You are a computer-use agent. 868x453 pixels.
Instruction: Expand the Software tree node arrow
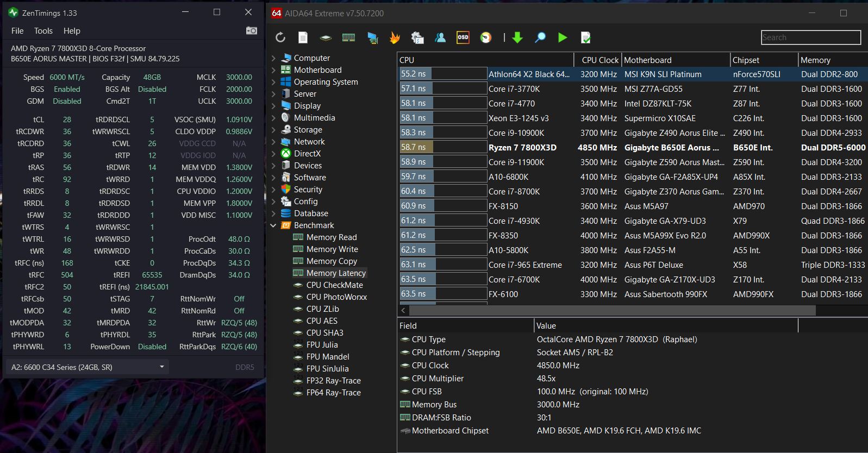click(273, 178)
